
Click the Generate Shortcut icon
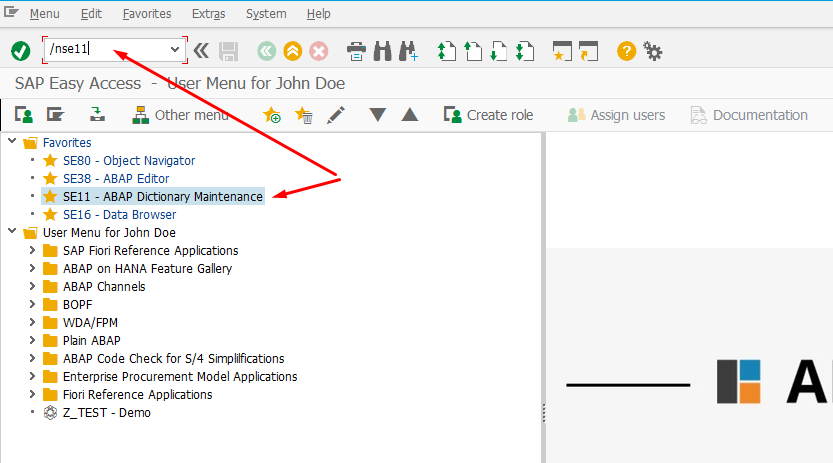[x=589, y=52]
